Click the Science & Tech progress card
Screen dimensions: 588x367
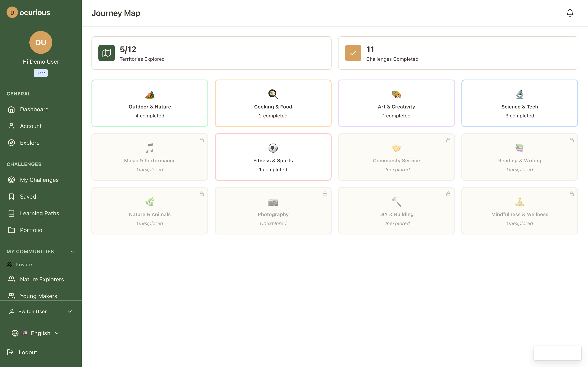[519, 103]
